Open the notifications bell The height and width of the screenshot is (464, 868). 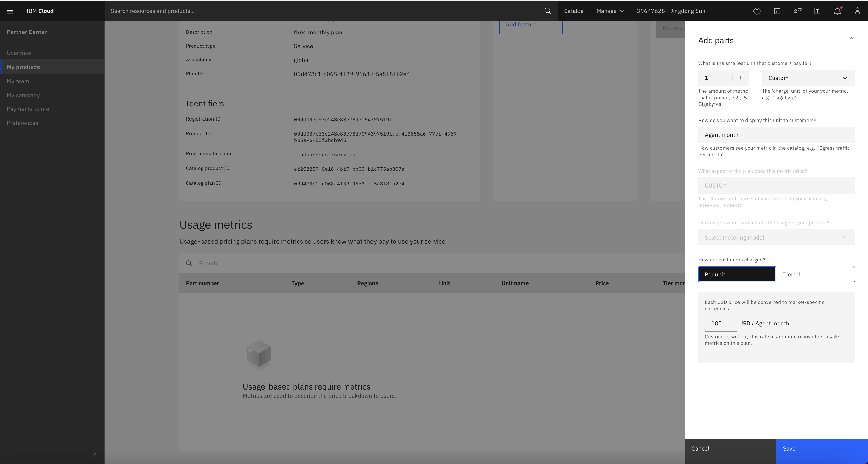837,11
